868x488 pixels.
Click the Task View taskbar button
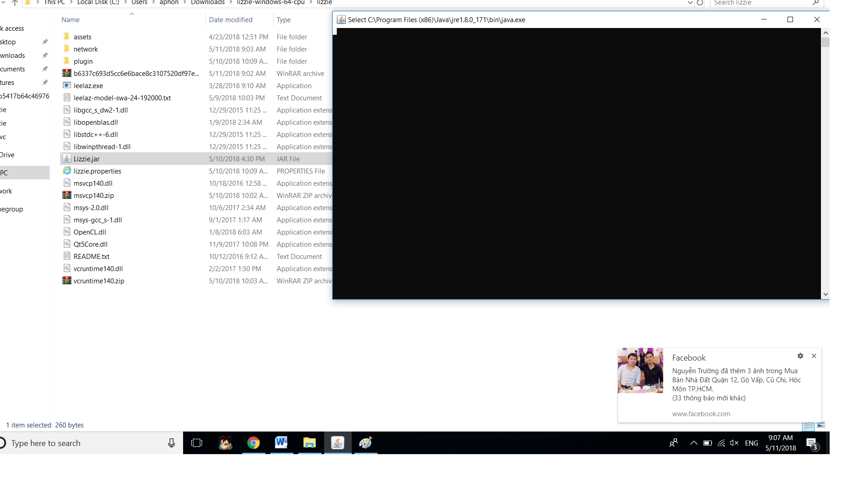click(197, 443)
